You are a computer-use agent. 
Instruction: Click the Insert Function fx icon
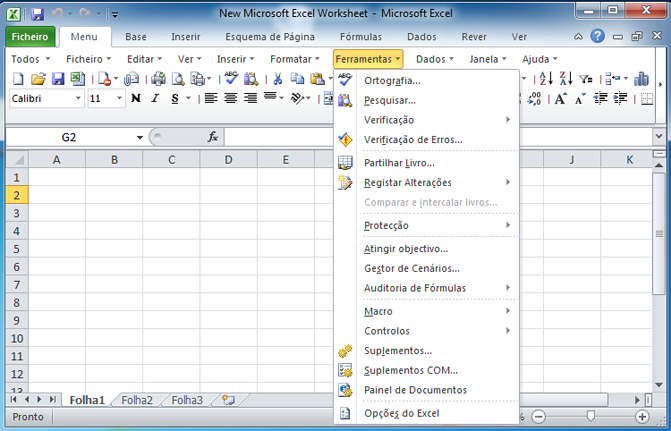point(213,137)
